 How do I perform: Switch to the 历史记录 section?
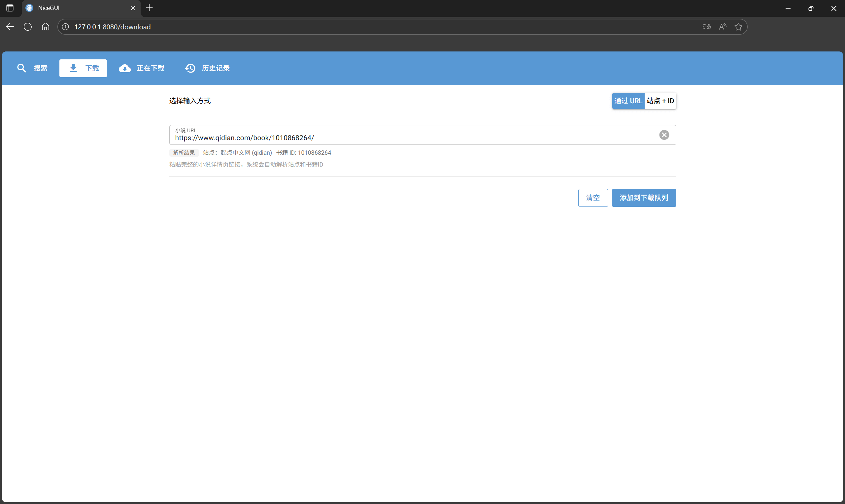(x=215, y=68)
